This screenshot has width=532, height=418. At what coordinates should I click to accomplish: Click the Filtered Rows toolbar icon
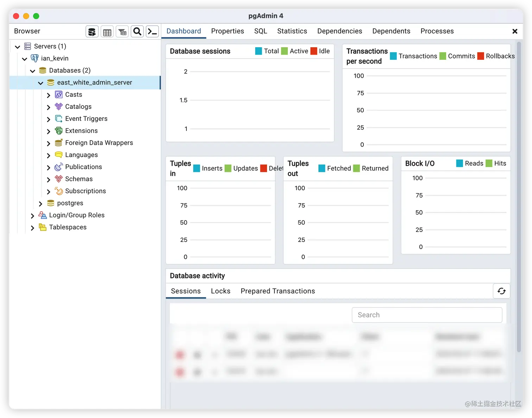(x=122, y=32)
